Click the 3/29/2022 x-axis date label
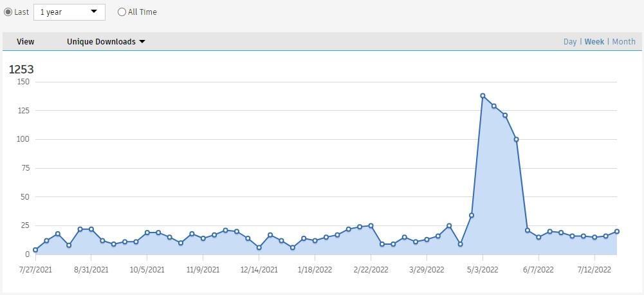 tap(427, 271)
